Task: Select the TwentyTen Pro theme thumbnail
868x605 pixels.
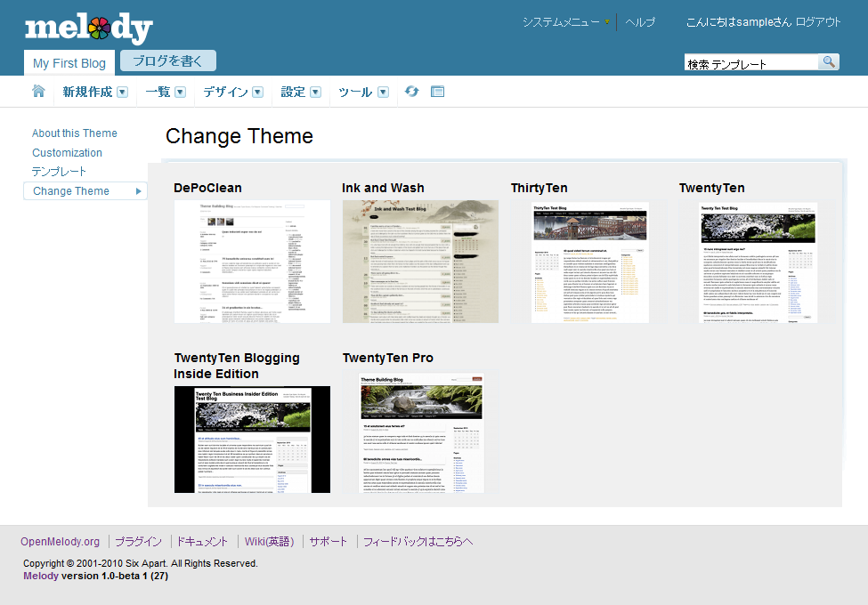Action: point(420,432)
